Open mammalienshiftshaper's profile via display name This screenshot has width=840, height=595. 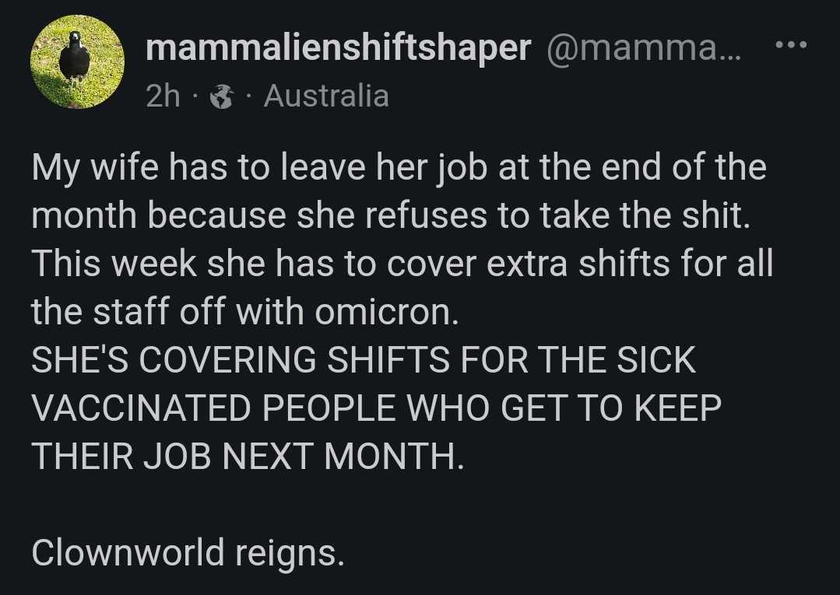[339, 49]
